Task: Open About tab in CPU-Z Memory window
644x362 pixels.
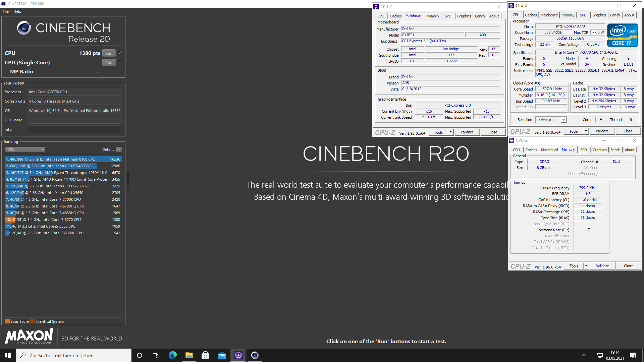Action: pyautogui.click(x=630, y=150)
